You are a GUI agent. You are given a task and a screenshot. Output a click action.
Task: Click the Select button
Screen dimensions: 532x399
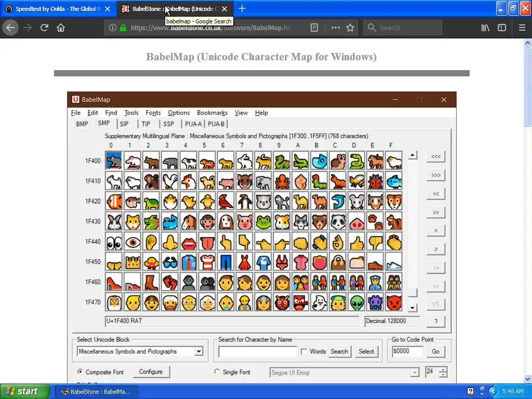[x=366, y=352]
